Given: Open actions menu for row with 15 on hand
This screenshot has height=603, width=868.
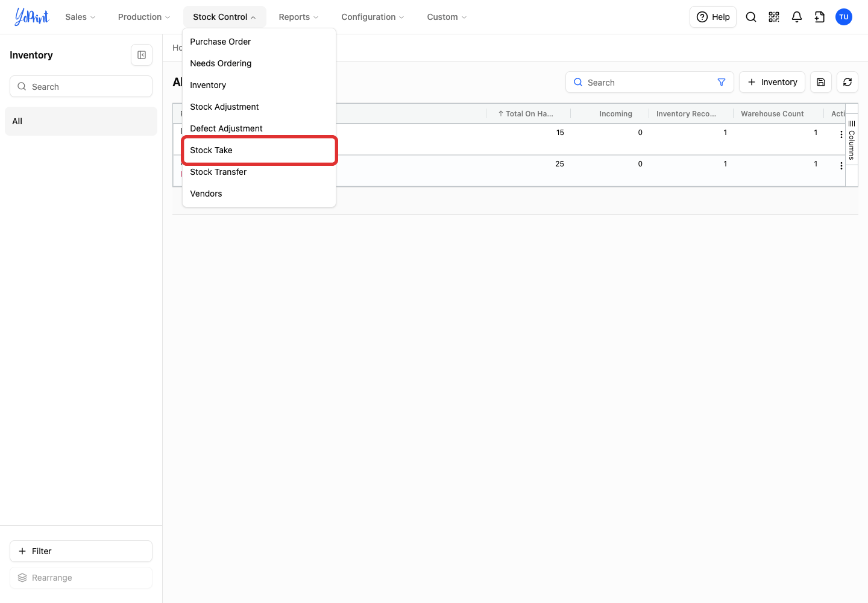Looking at the screenshot, I should point(841,134).
